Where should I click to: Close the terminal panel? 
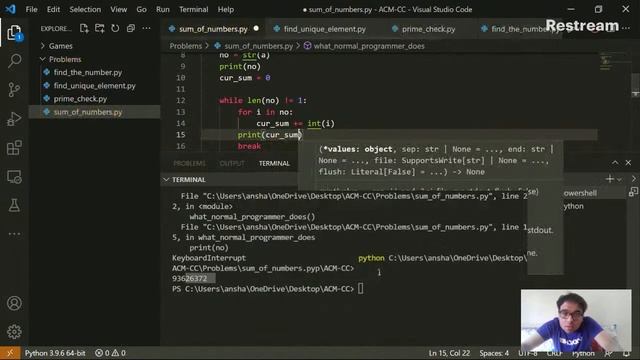628,163
